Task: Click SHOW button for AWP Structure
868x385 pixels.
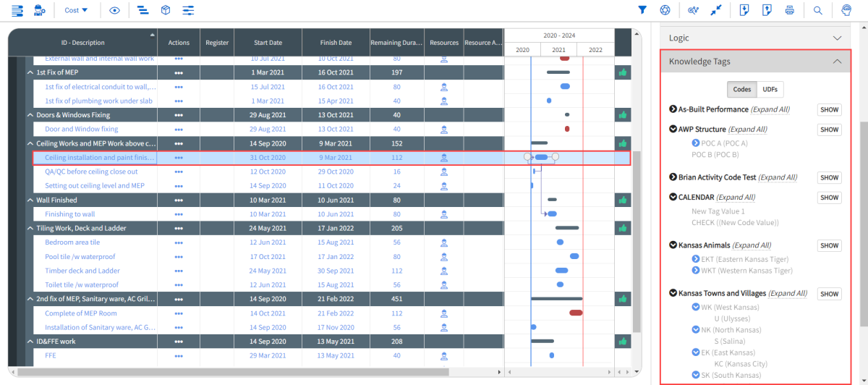Action: tap(830, 130)
